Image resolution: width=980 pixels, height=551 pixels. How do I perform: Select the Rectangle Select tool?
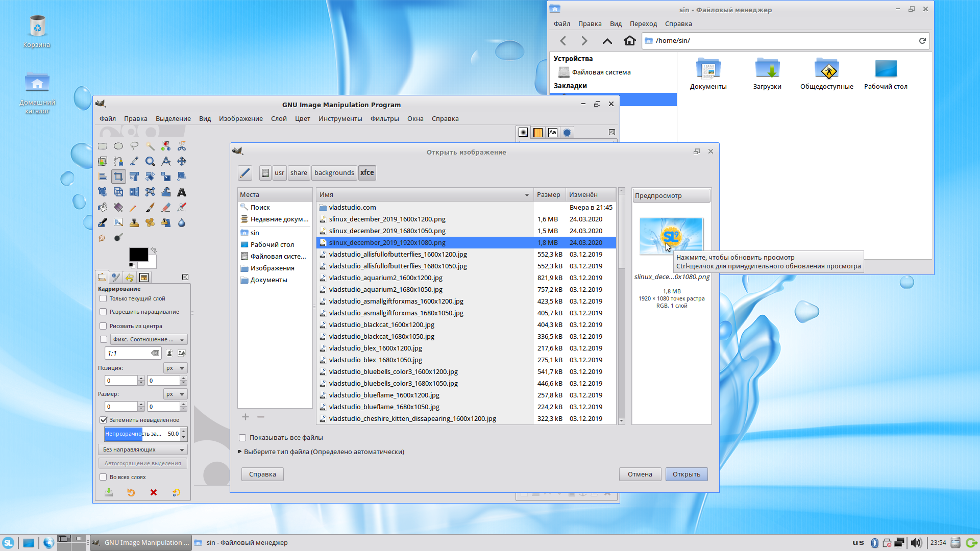[103, 146]
